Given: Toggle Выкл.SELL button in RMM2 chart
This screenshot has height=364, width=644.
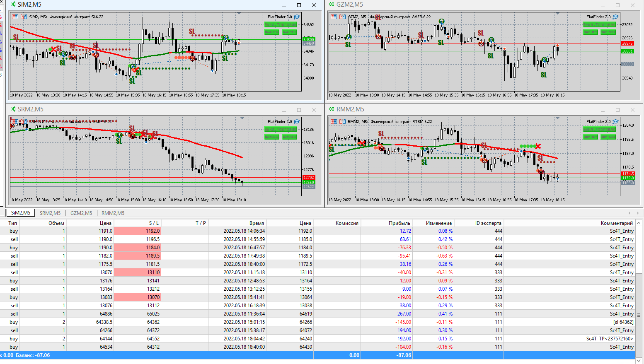Looking at the screenshot, I should coord(608,137).
